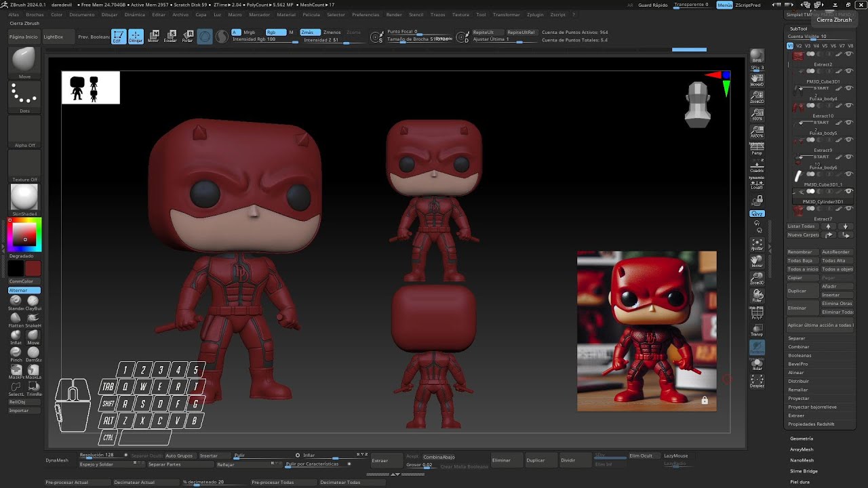Switch to the Mover gizmo tool

(x=154, y=37)
